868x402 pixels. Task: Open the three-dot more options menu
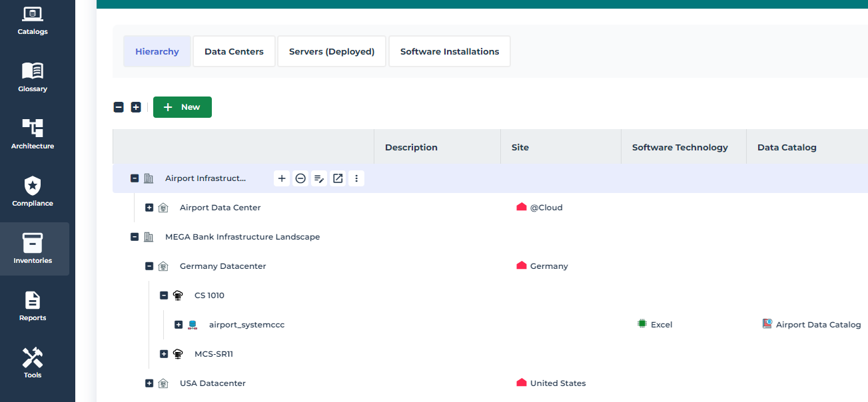coord(356,178)
